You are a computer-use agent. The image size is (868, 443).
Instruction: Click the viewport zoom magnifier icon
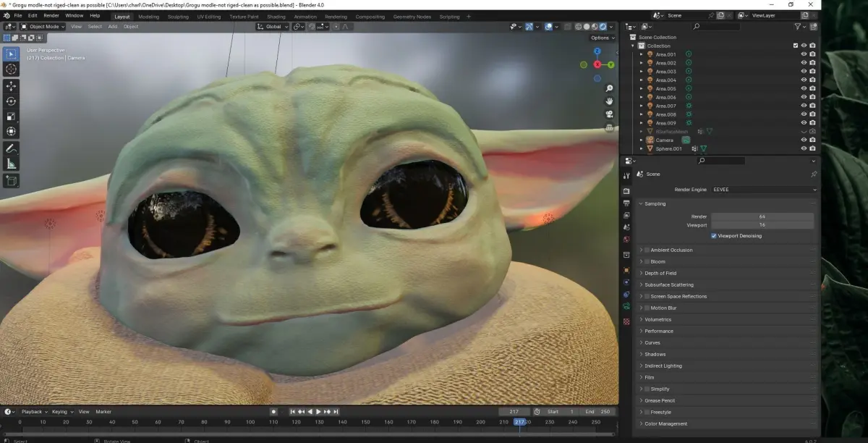[609, 88]
